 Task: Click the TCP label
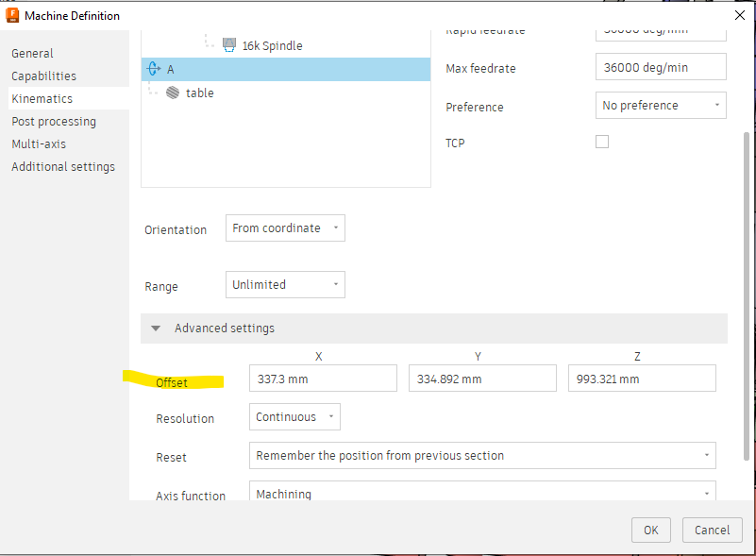point(455,143)
